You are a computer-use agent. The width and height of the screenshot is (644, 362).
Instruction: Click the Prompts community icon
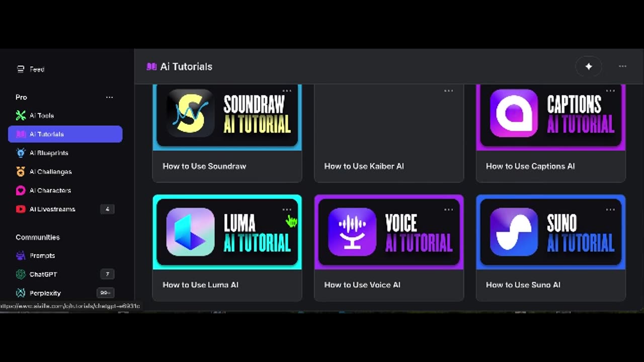tap(21, 255)
